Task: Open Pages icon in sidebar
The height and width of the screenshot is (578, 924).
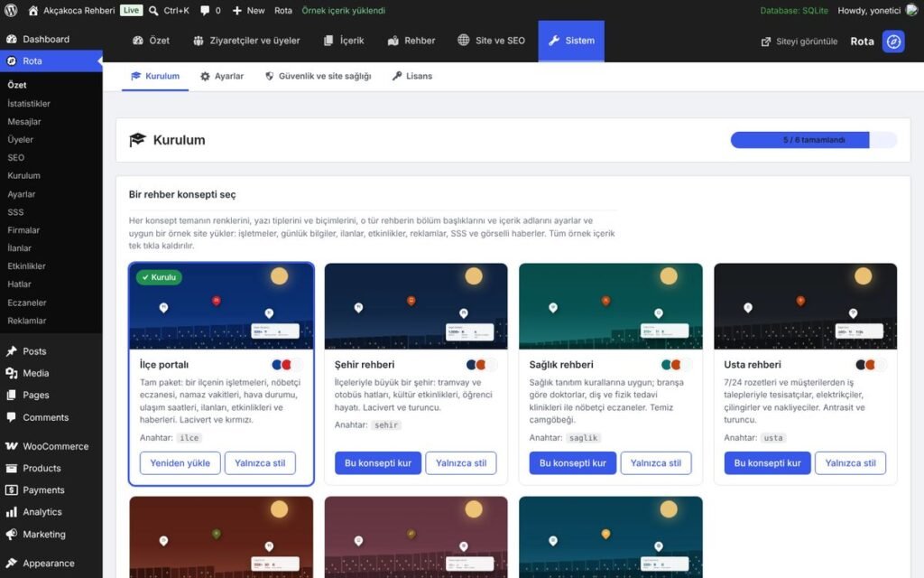Action: tap(12, 395)
